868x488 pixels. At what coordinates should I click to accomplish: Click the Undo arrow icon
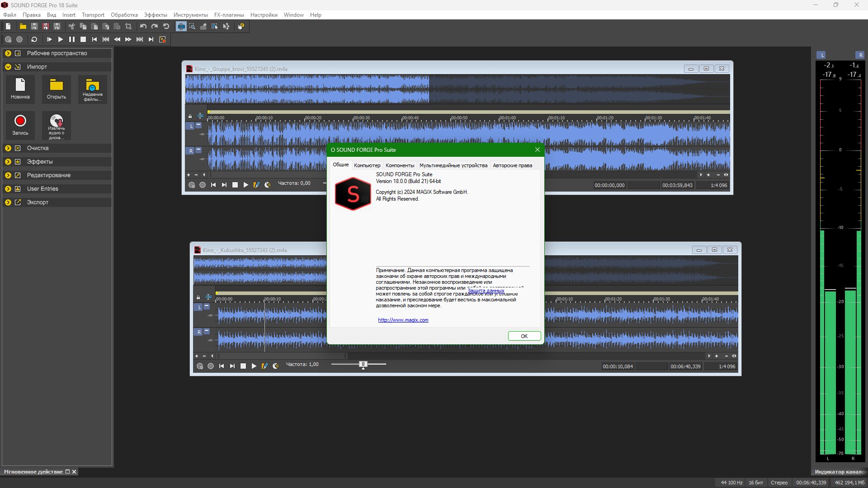point(143,27)
